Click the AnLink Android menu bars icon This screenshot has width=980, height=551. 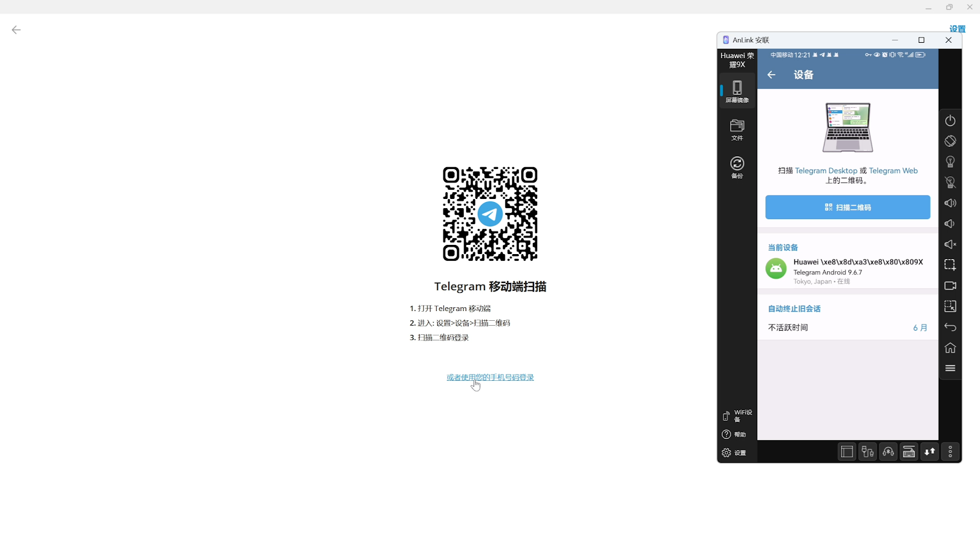(950, 369)
